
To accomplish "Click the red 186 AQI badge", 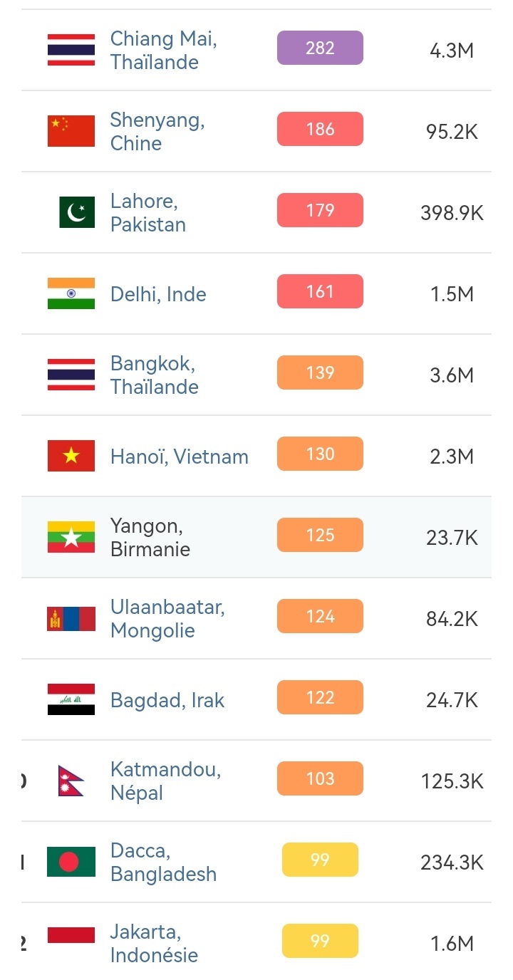I will 320,129.
